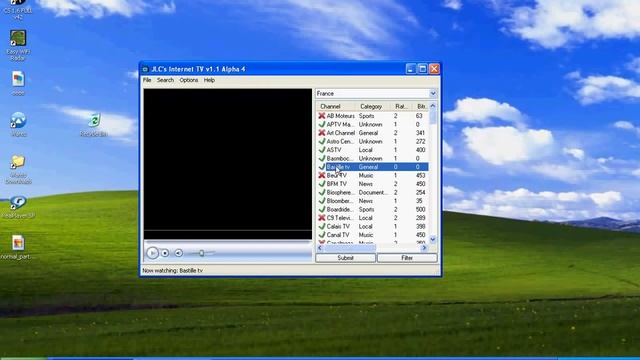
Task: Click the channel list scroll down arrow
Action: tap(433, 240)
